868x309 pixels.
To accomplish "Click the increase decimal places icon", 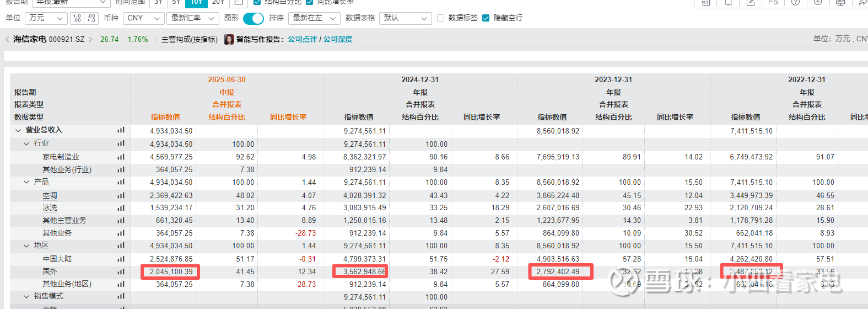I will [77, 18].
